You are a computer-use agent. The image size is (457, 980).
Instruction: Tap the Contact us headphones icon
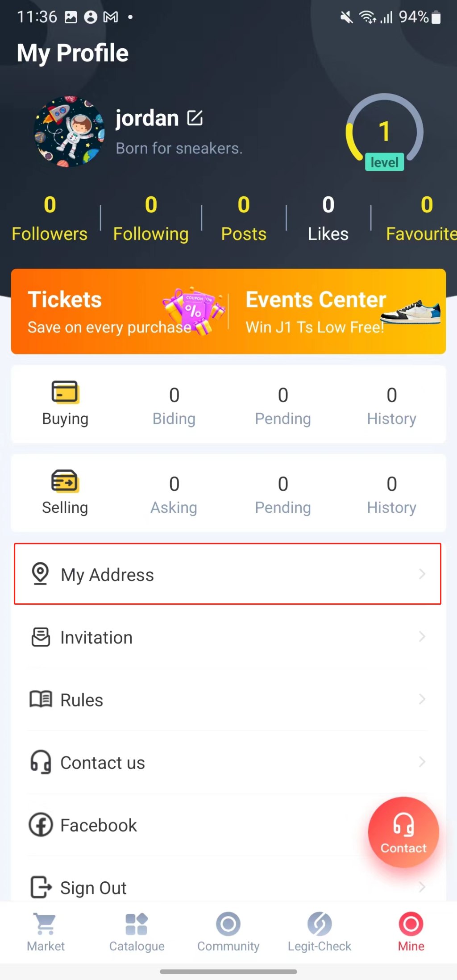[41, 762]
